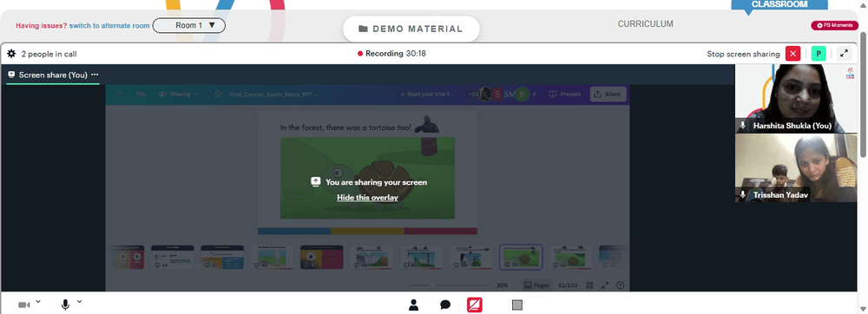Click the 2 people in call label
Viewport: 868px width, 314px height.
[49, 54]
